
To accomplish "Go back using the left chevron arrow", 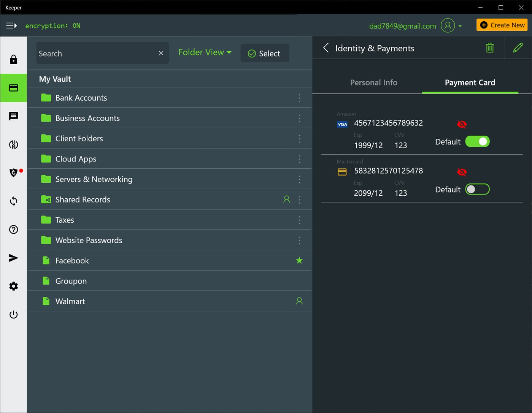I will pos(326,48).
